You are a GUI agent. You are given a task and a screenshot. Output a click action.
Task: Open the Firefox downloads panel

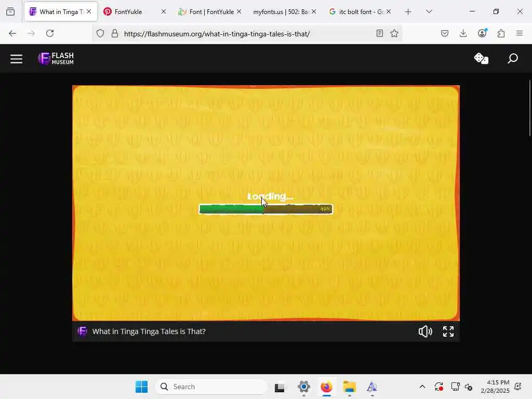pyautogui.click(x=463, y=33)
